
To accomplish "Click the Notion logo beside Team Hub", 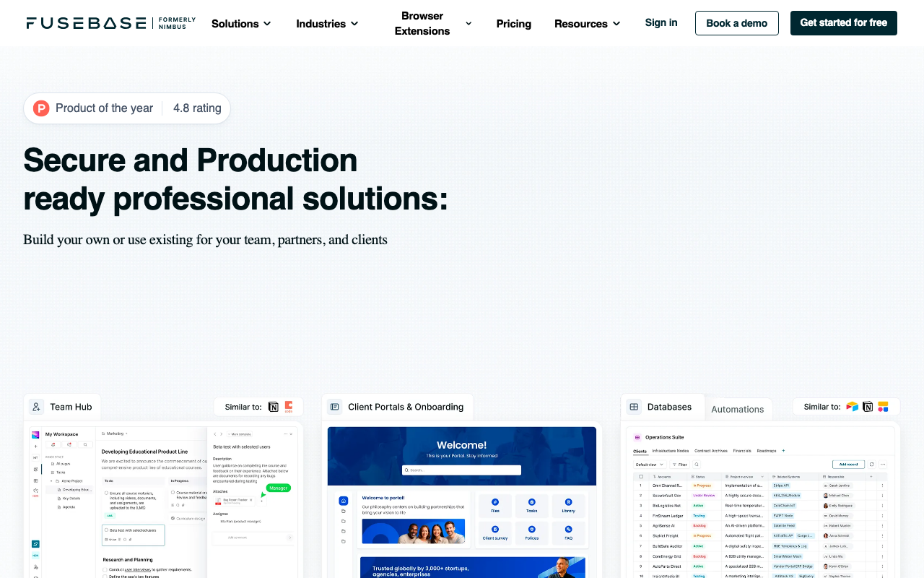I will click(x=274, y=407).
